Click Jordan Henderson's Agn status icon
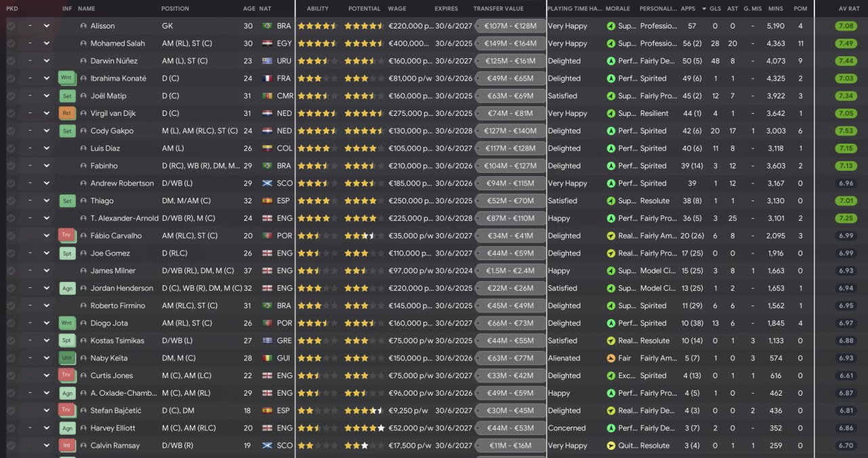 tap(66, 289)
